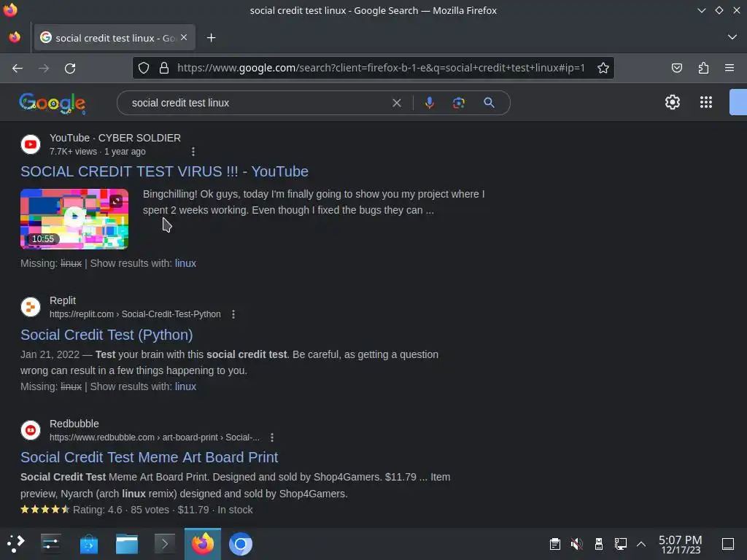This screenshot has width=747, height=560.
Task: Show desktop with the peek button
Action: coord(728,544)
